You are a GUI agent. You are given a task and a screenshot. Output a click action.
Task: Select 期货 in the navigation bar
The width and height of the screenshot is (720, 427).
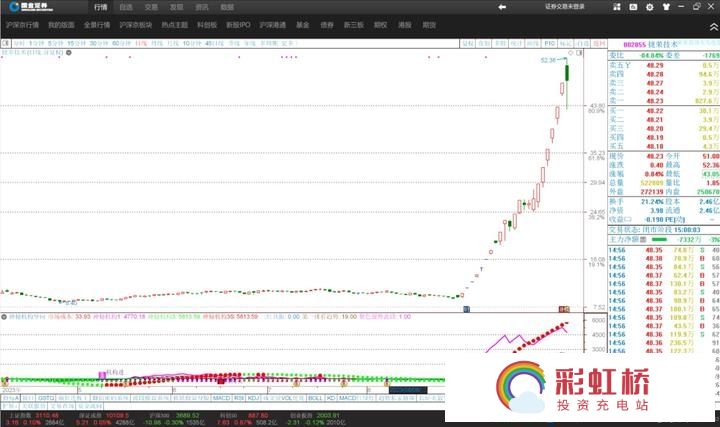click(x=429, y=25)
